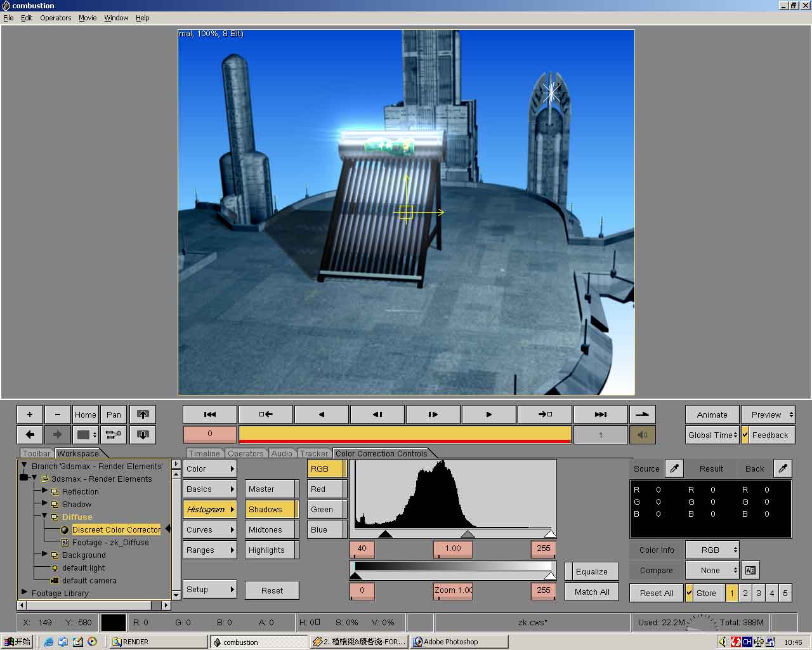
Task: Click the histogram midtone gray slider handle
Action: point(468,534)
